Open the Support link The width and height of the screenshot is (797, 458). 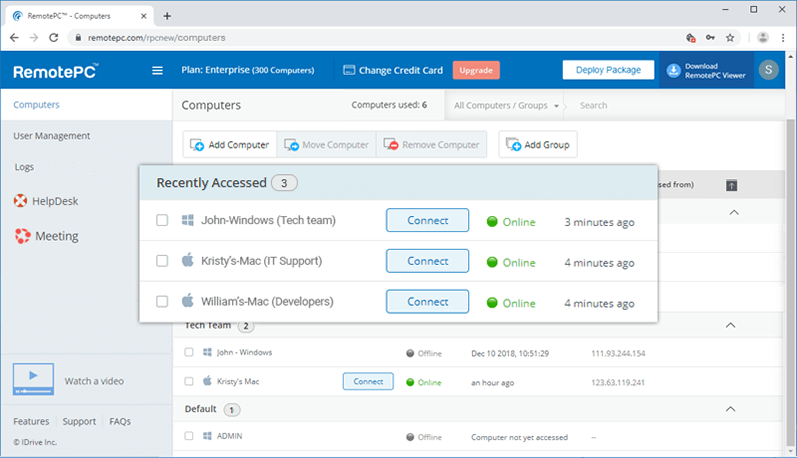[79, 421]
